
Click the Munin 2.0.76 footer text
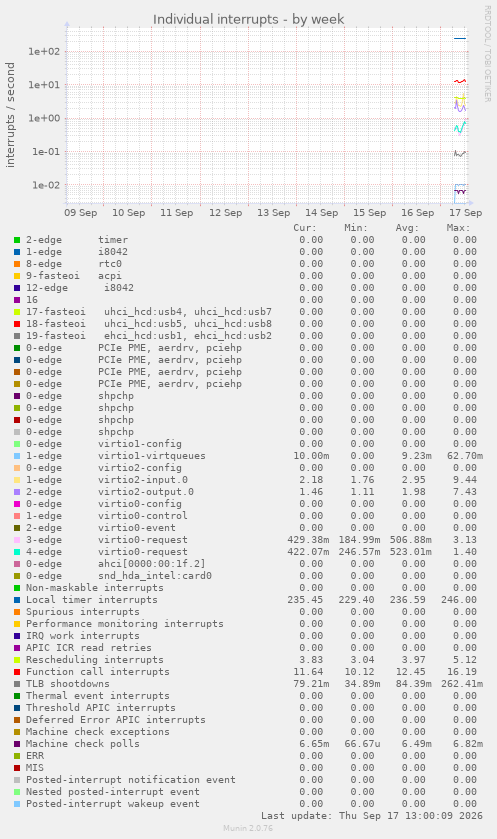tap(248, 828)
